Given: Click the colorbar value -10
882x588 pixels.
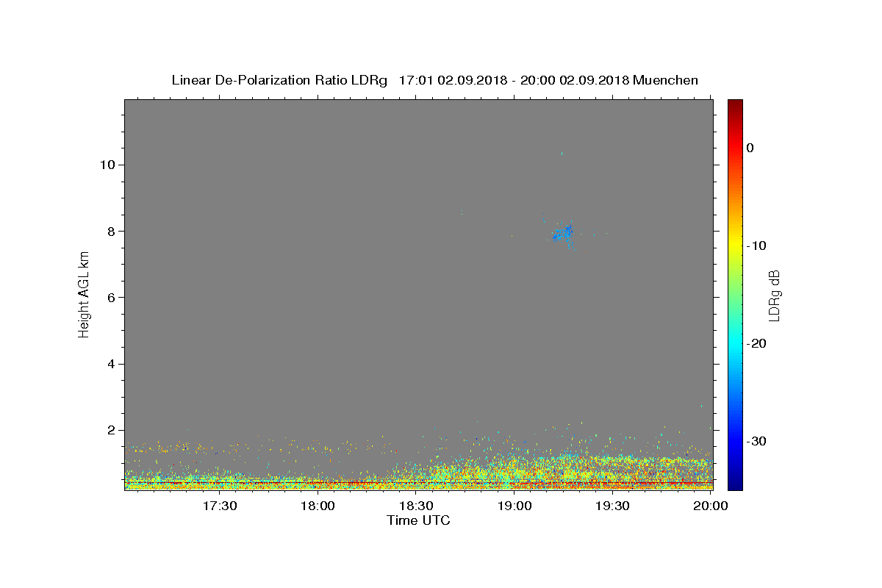Looking at the screenshot, I should [756, 245].
